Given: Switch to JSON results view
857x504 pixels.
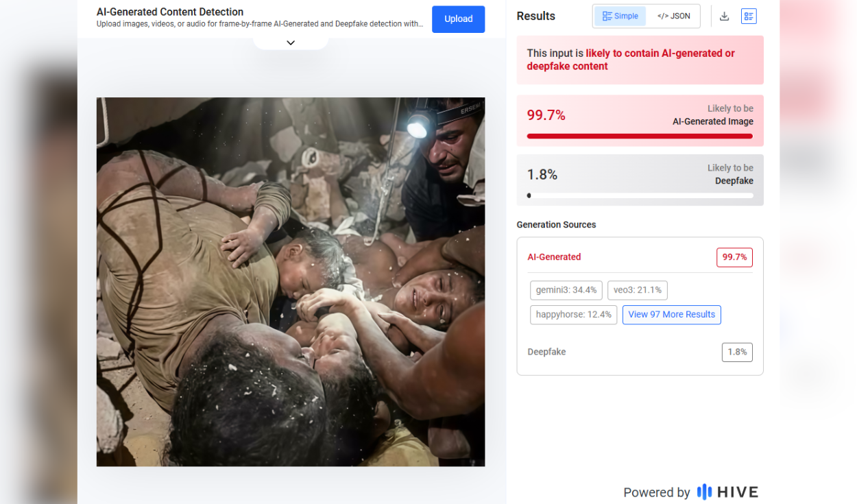Looking at the screenshot, I should click(673, 16).
